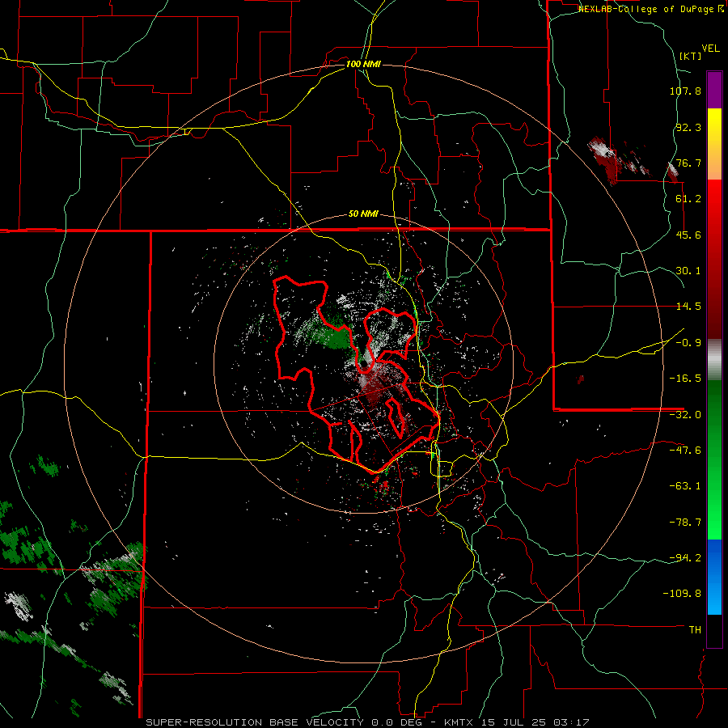Image resolution: width=728 pixels, height=728 pixels.
Task: Click the gray near-zero segment of the color bar
Action: 714,360
